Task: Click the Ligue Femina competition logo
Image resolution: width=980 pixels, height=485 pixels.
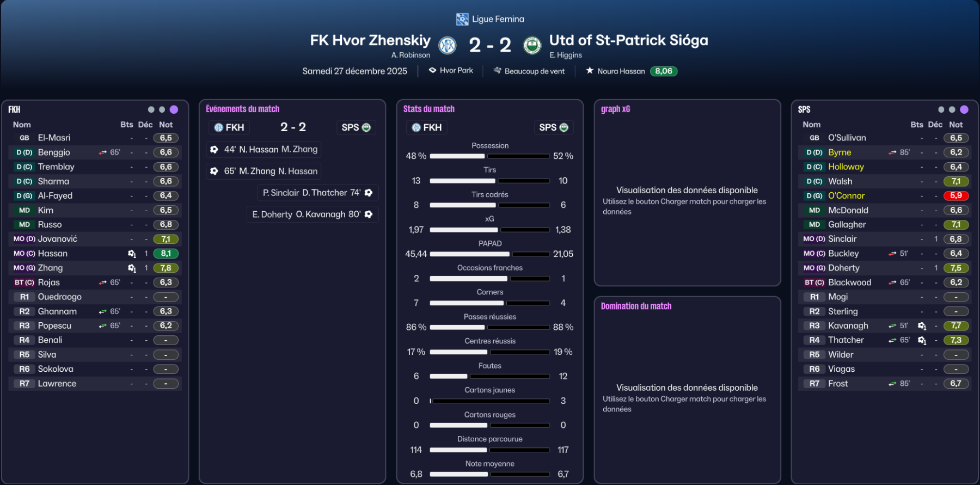Action: tap(462, 20)
